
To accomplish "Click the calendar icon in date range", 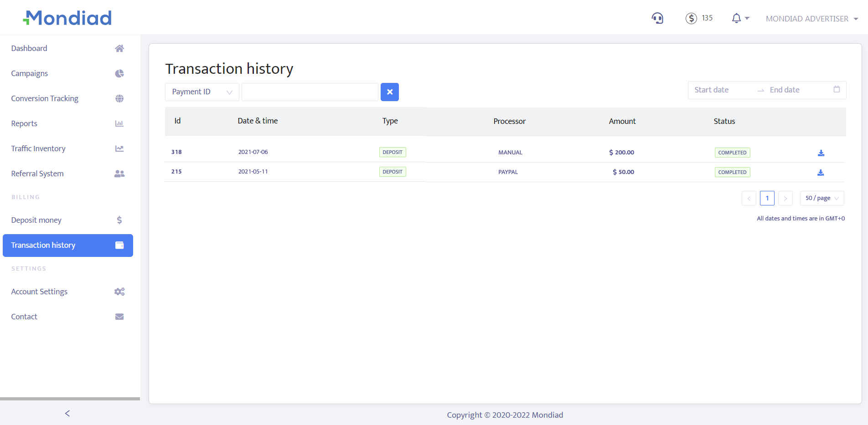I will 837,90.
